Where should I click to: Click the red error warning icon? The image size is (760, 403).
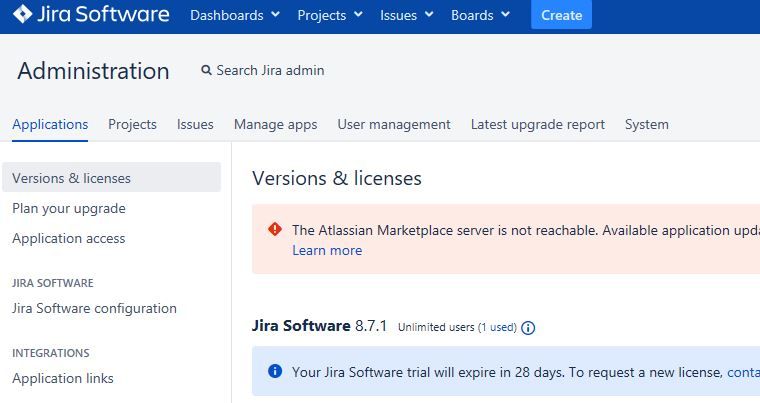275,229
